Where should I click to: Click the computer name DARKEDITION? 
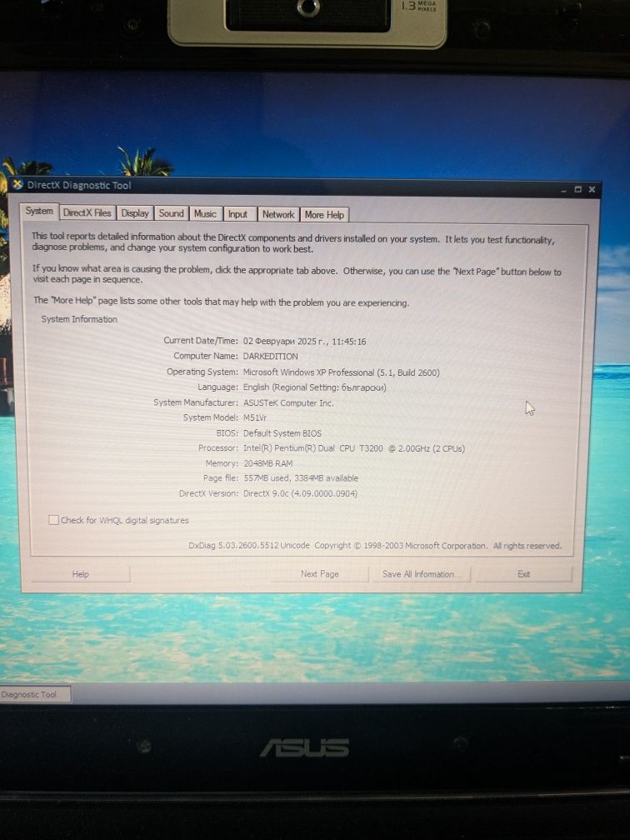[271, 357]
